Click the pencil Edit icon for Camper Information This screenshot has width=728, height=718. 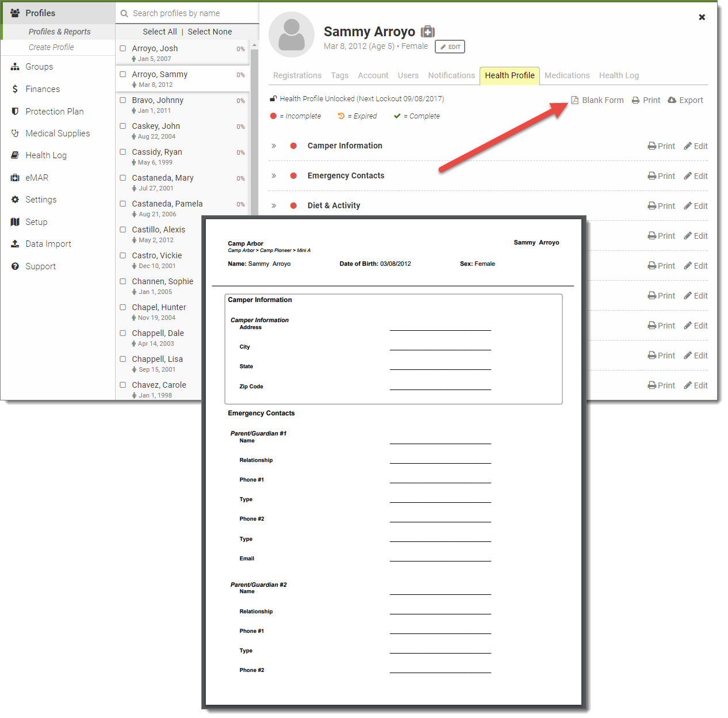pyautogui.click(x=688, y=146)
